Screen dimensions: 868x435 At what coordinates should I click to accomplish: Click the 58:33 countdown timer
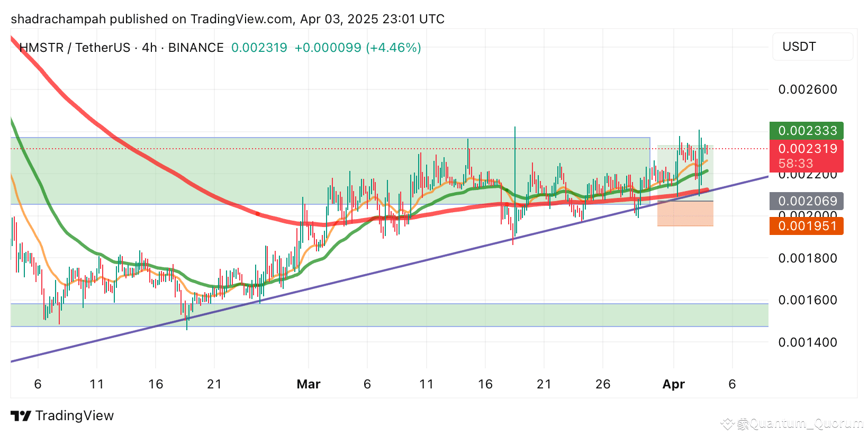[795, 164]
